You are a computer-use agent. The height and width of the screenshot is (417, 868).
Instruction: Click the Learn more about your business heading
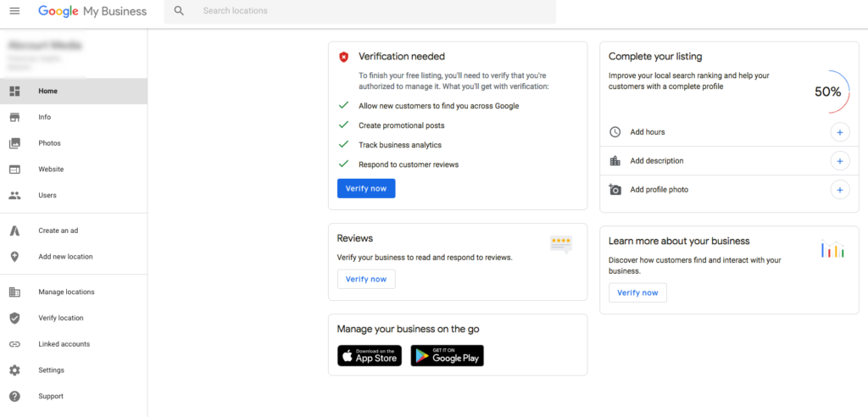click(x=679, y=242)
